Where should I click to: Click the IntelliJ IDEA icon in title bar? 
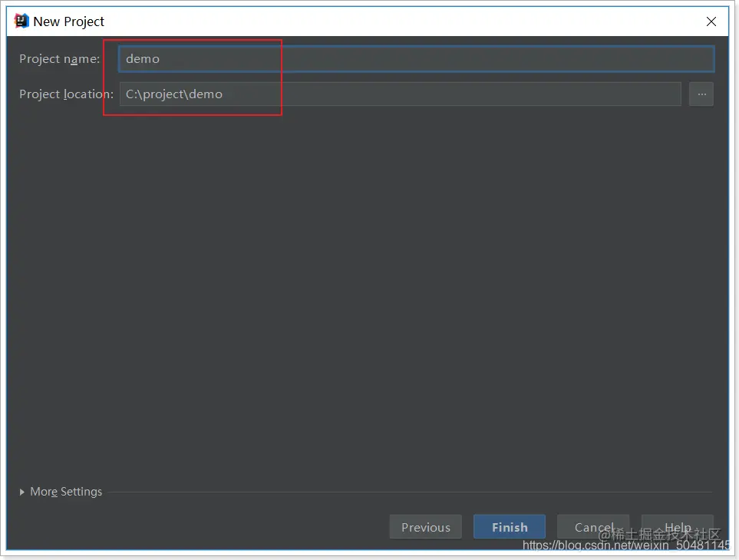click(21, 21)
